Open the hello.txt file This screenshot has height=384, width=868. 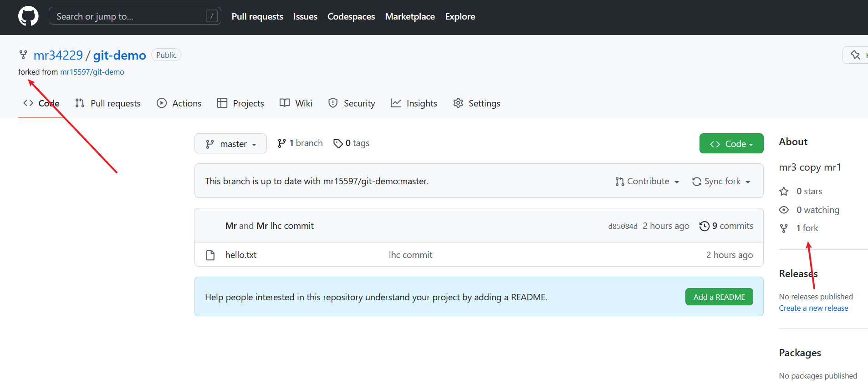point(241,255)
